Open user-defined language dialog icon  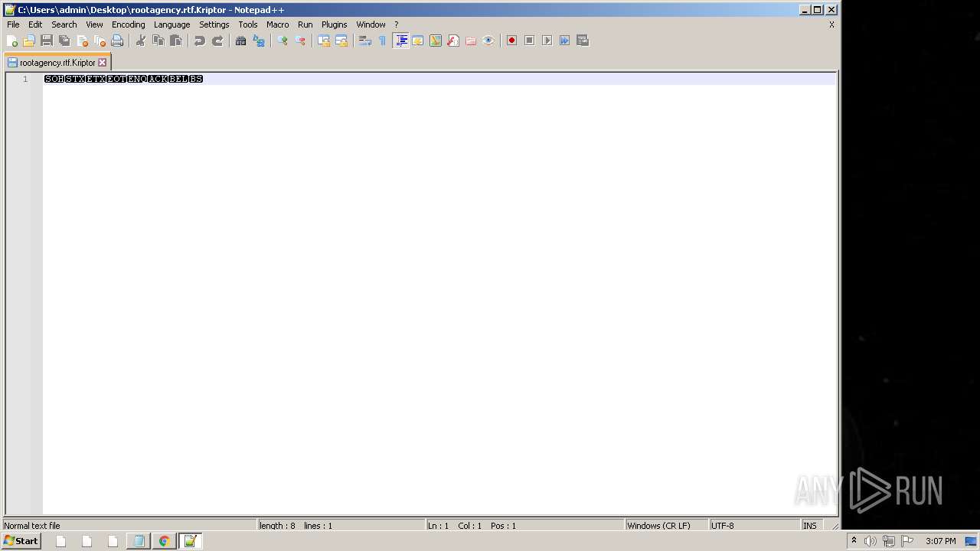coord(418,41)
